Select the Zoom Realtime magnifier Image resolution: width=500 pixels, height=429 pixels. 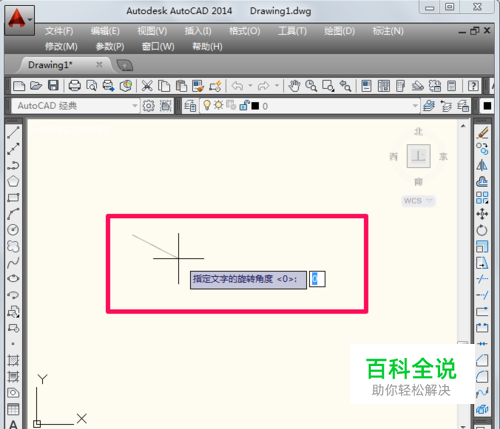[x=311, y=86]
